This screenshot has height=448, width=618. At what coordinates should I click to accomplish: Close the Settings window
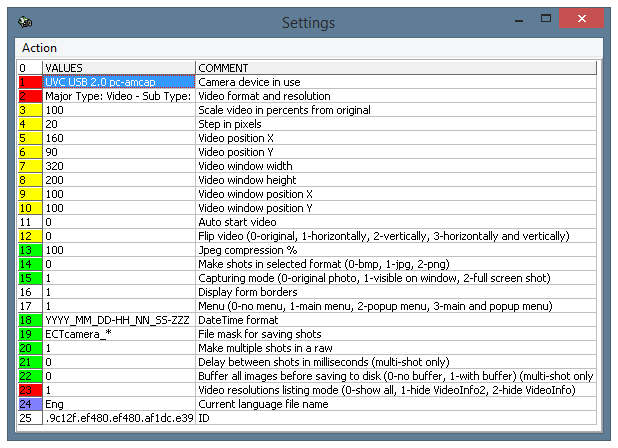pos(581,18)
